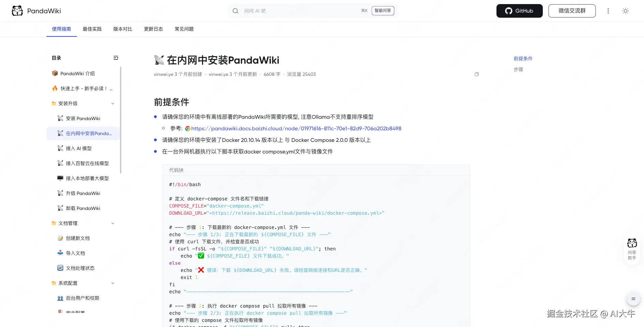Open the 版本对比 tab

[x=123, y=29]
